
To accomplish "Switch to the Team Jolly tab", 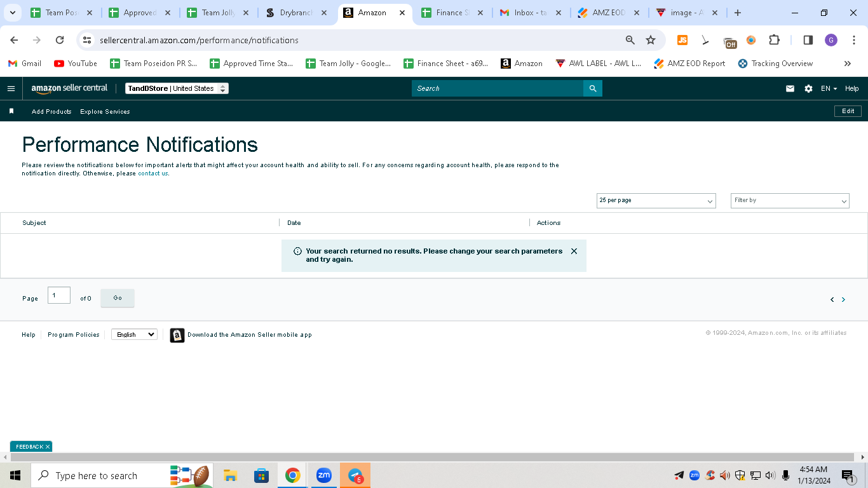I will pos(218,13).
